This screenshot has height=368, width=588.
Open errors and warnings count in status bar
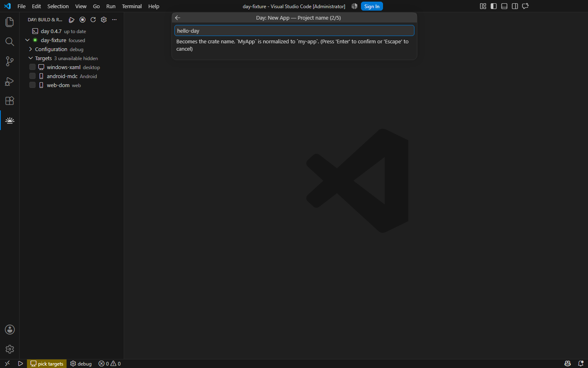[109, 364]
